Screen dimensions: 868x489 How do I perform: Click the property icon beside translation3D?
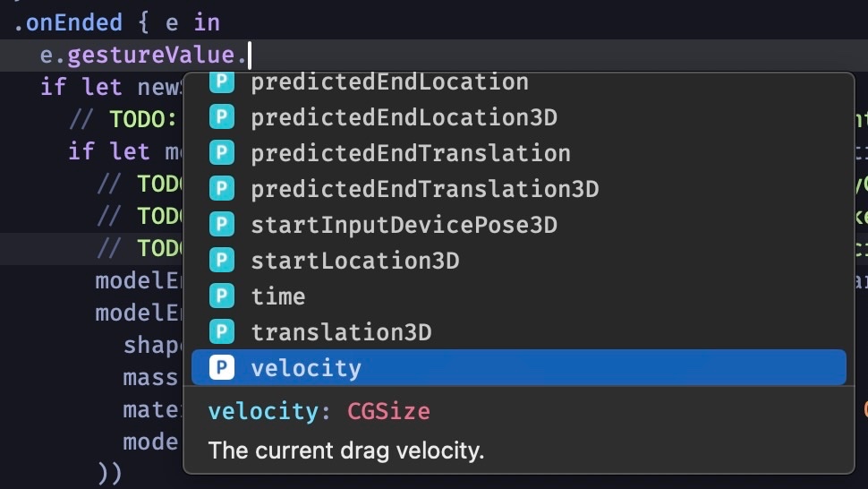(221, 332)
